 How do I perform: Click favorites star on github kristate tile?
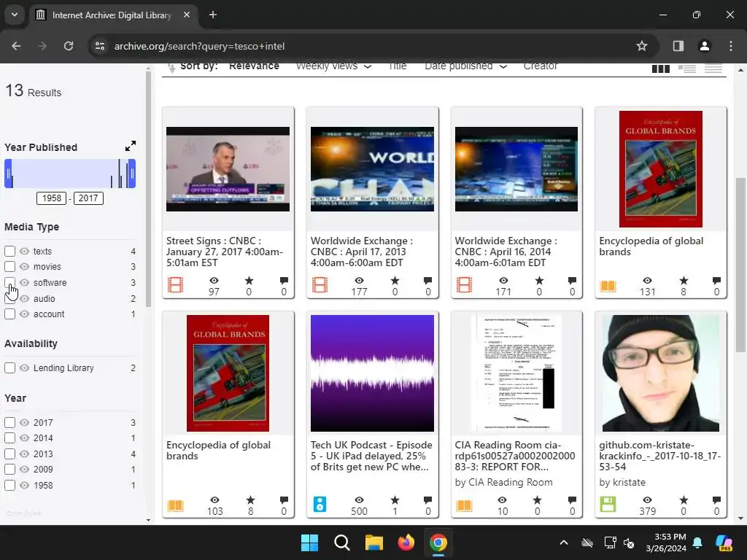point(684,499)
